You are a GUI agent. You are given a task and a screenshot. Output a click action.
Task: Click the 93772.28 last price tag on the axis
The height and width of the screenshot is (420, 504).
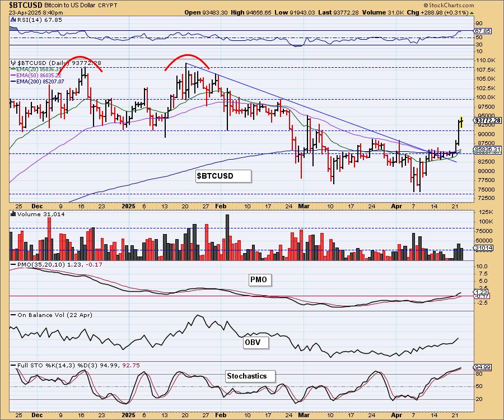tap(488, 120)
